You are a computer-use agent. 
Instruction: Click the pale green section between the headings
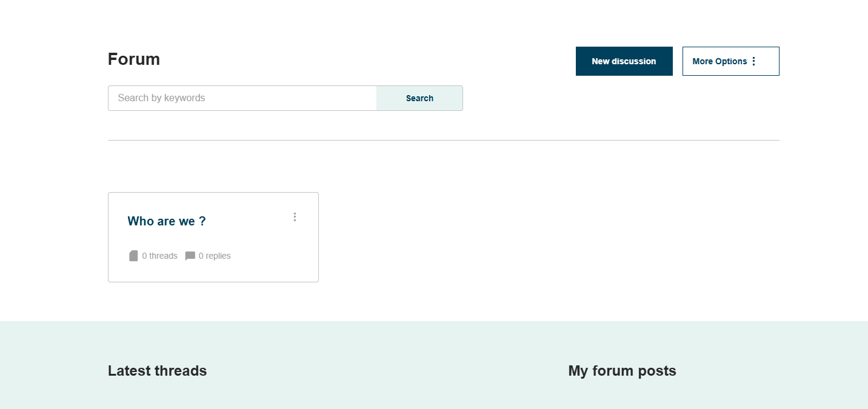(388, 371)
